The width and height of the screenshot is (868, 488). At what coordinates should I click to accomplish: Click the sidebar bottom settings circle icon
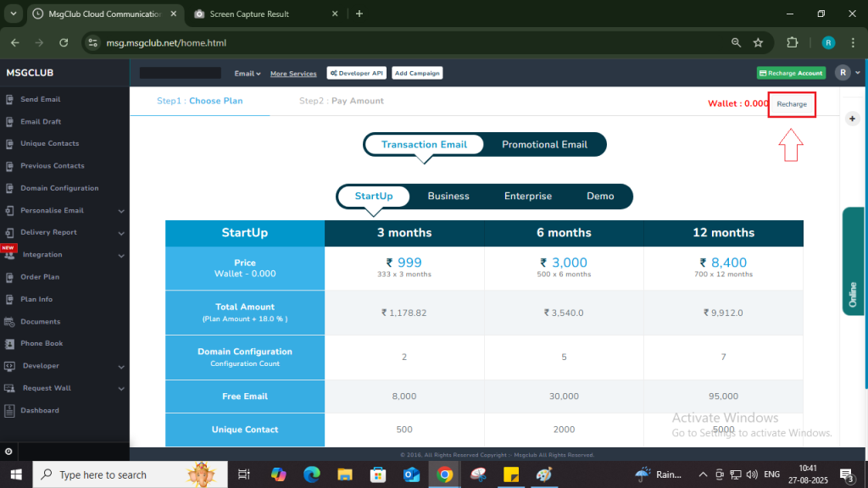click(x=8, y=452)
